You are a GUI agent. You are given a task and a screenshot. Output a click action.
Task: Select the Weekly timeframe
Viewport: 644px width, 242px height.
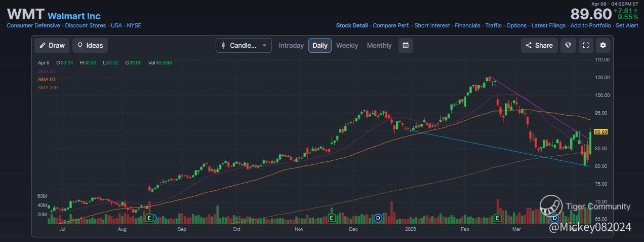click(347, 45)
